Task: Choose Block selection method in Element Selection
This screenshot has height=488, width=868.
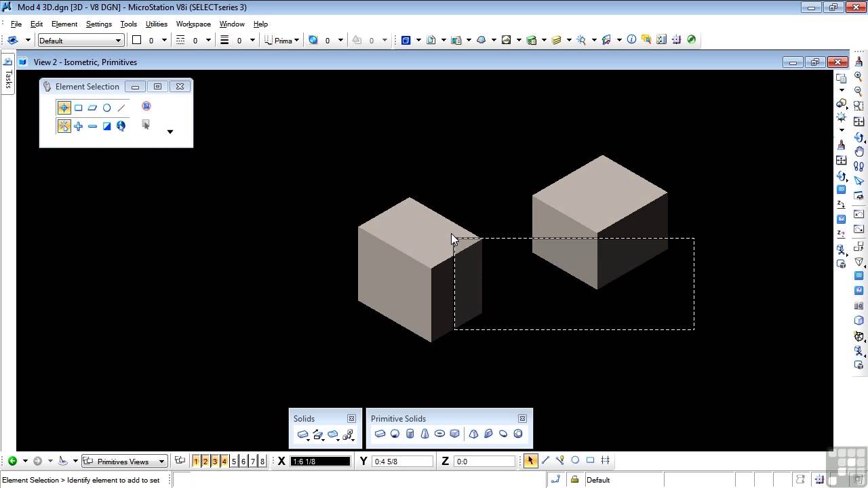Action: (x=78, y=108)
